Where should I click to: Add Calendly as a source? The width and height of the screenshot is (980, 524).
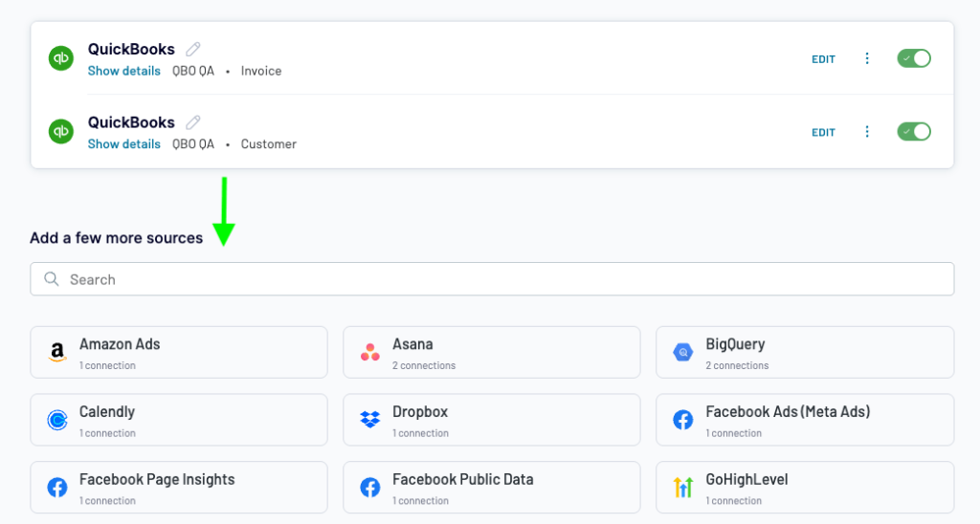pyautogui.click(x=179, y=420)
